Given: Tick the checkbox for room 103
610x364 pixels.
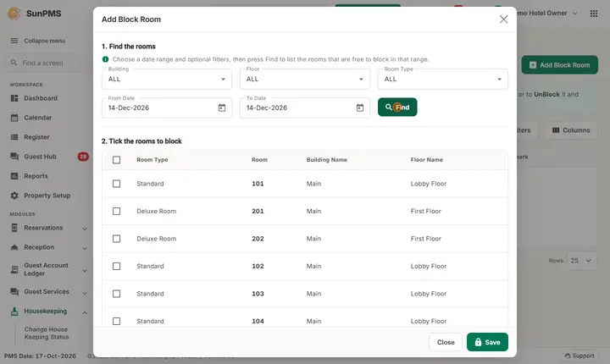Looking at the screenshot, I should click(x=116, y=294).
